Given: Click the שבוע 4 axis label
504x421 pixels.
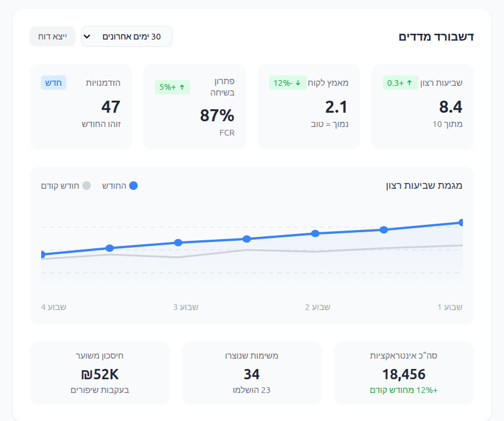Looking at the screenshot, I should [54, 307].
